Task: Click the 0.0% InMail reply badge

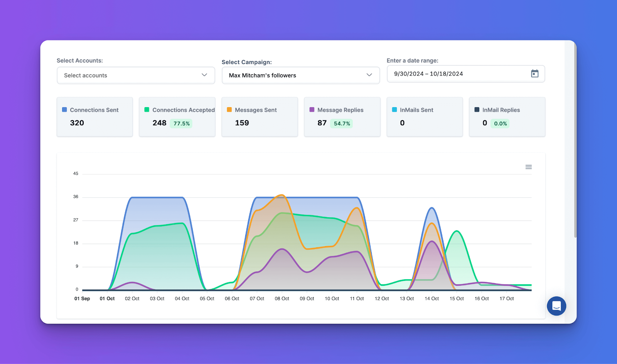Action: tap(500, 124)
